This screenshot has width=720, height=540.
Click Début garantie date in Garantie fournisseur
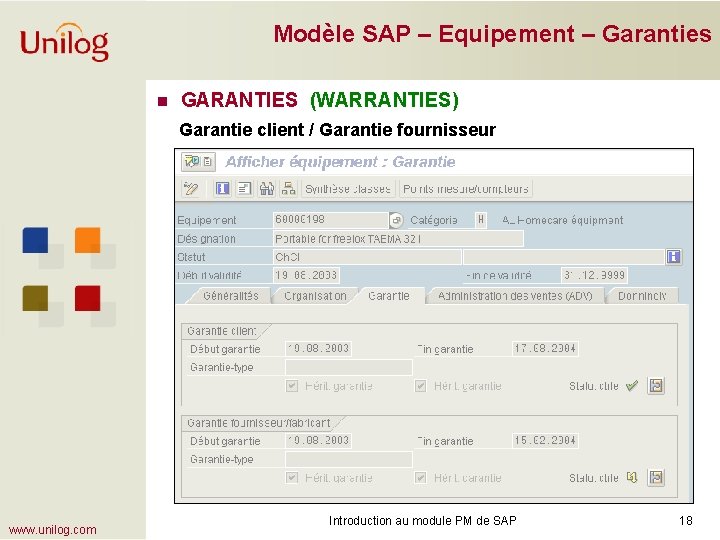pos(318,440)
